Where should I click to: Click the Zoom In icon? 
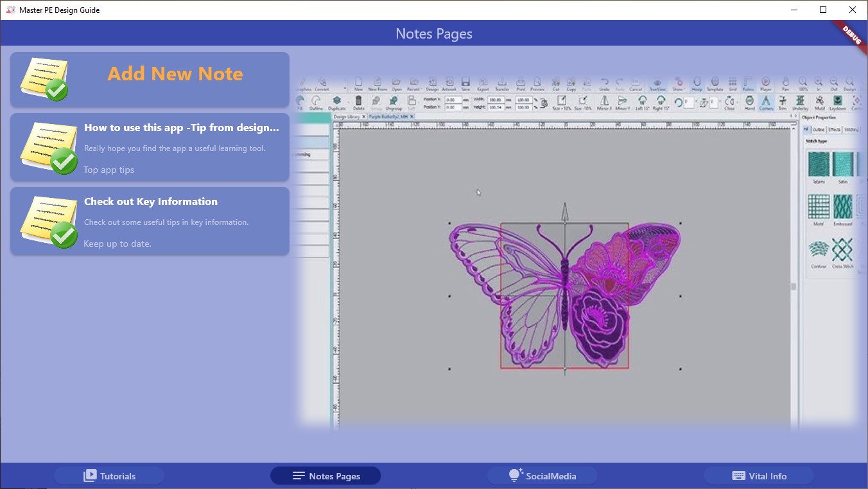point(819,84)
